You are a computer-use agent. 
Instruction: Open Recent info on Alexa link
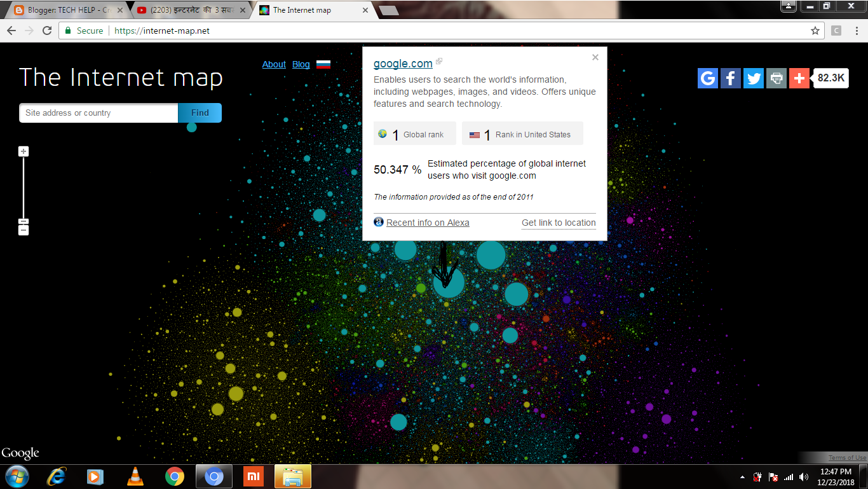pyautogui.click(x=428, y=223)
